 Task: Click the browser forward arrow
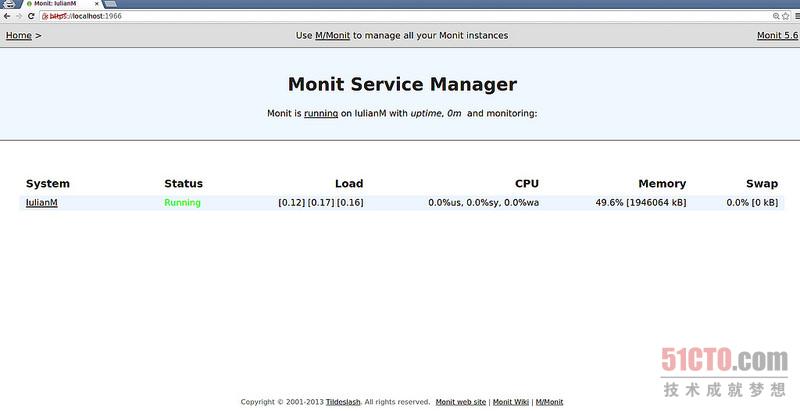(19, 16)
